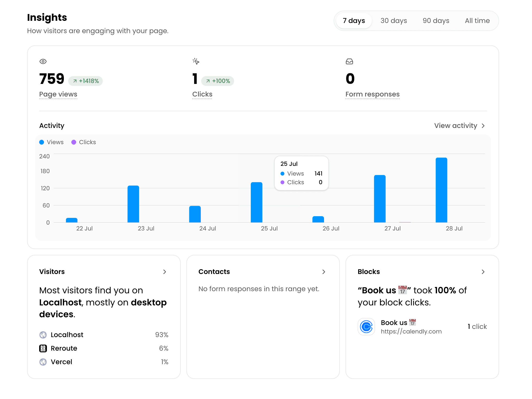Viewport: 532px width, 399px height.
Task: Click the 759 page views number
Action: [x=52, y=79]
